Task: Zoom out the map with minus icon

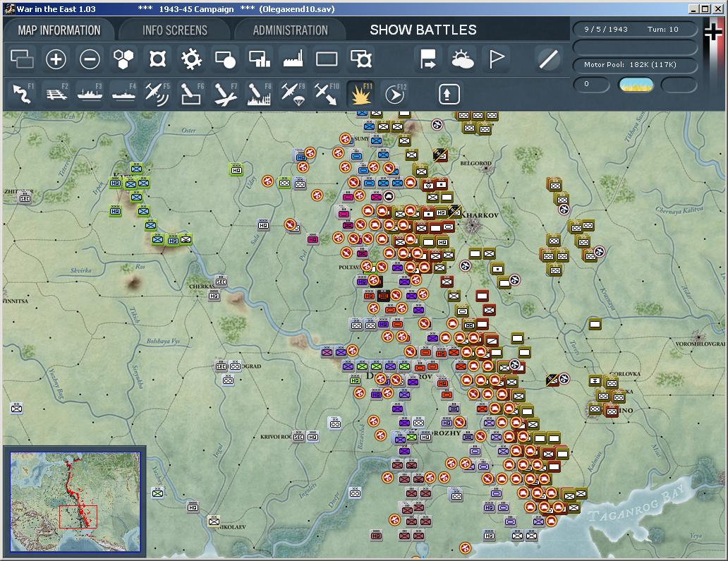Action: (x=90, y=59)
